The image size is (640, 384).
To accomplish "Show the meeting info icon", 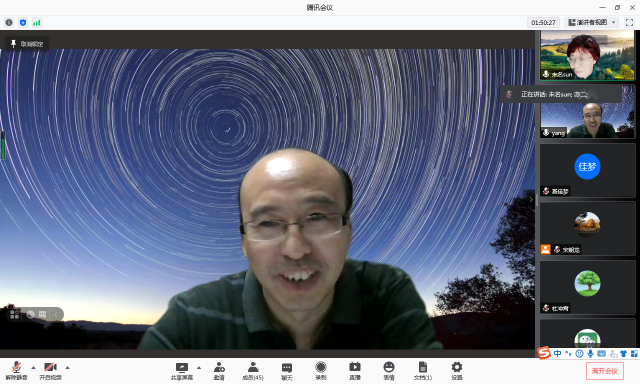I will click(x=9, y=22).
